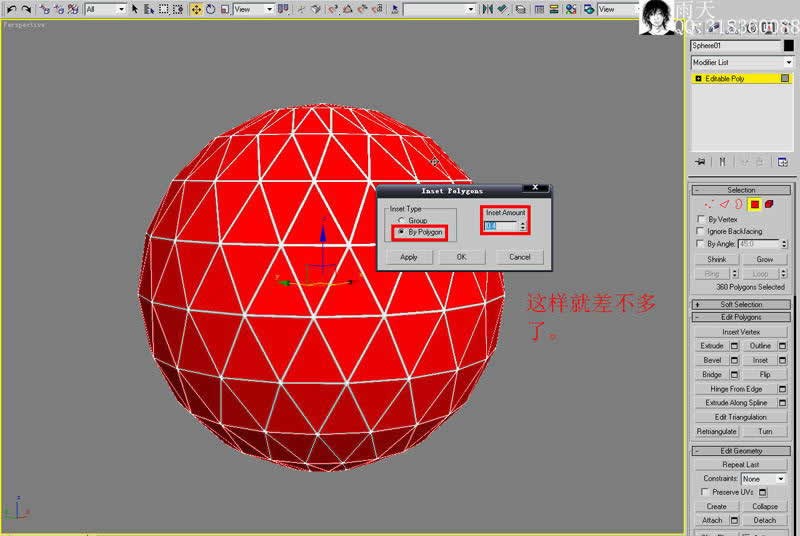The image size is (800, 536).
Task: Click the Inset Amount value field
Action: (499, 226)
